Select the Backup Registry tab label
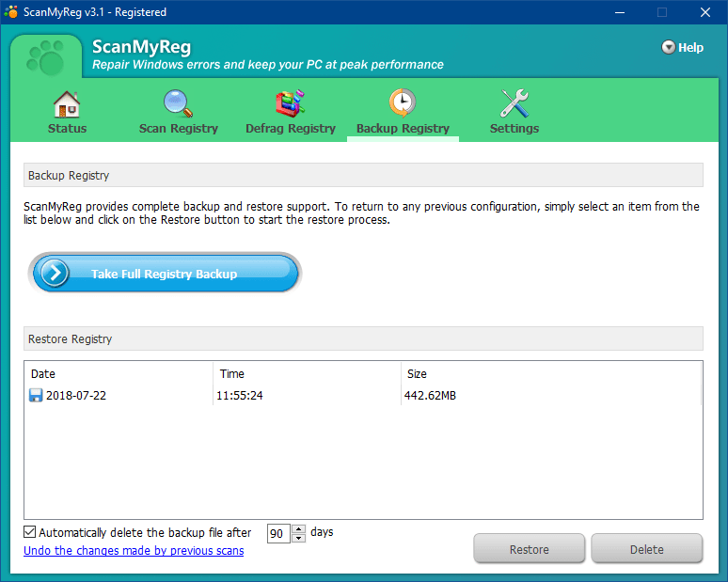 (x=403, y=129)
